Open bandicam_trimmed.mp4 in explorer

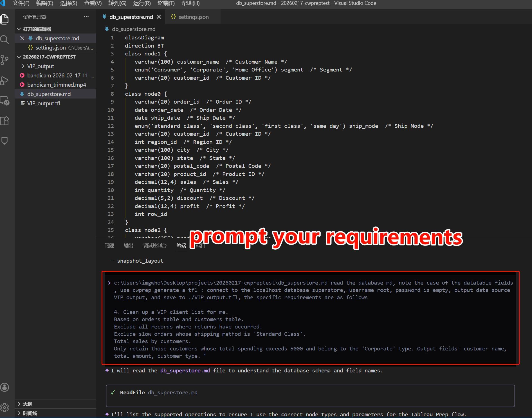[55, 85]
